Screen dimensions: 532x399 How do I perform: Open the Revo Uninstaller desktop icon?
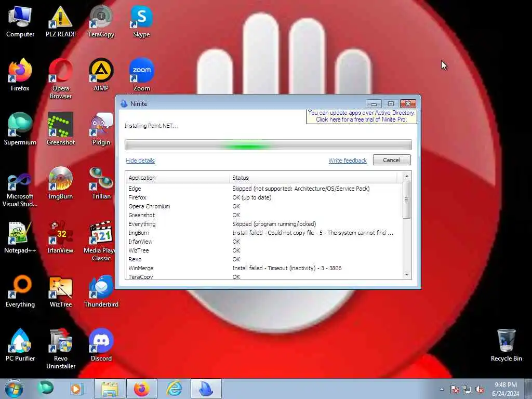(60, 349)
